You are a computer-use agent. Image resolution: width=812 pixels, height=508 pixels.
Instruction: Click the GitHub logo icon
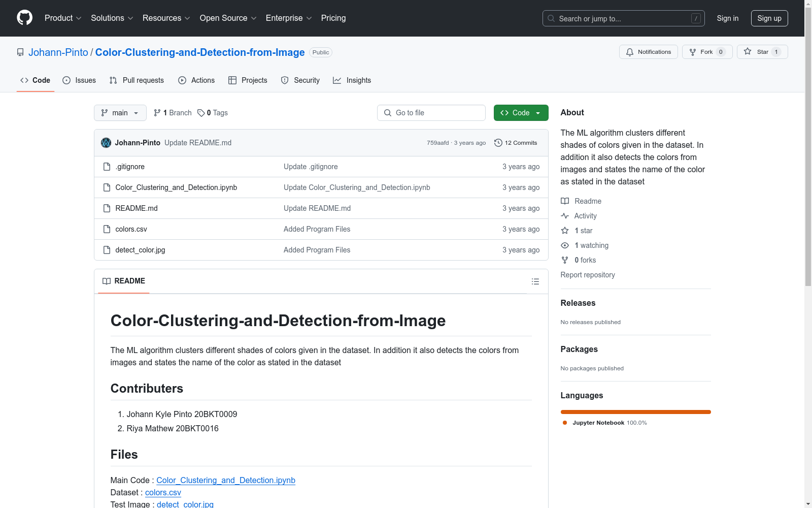[24, 18]
